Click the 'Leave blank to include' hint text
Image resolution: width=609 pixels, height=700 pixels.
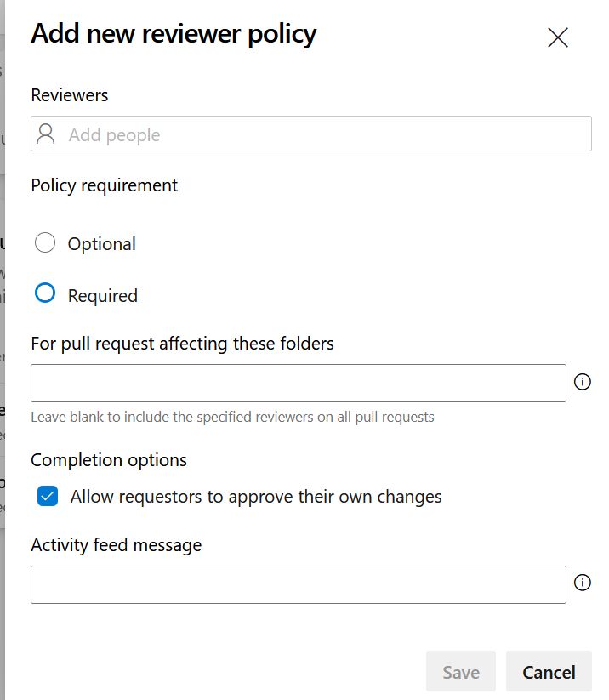coord(232,417)
